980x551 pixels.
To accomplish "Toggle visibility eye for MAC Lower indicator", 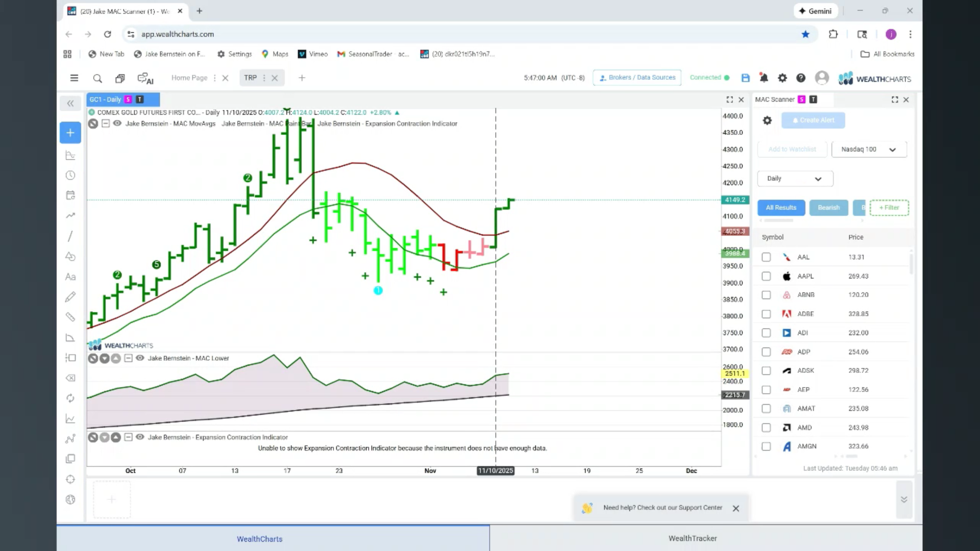I will 140,358.
